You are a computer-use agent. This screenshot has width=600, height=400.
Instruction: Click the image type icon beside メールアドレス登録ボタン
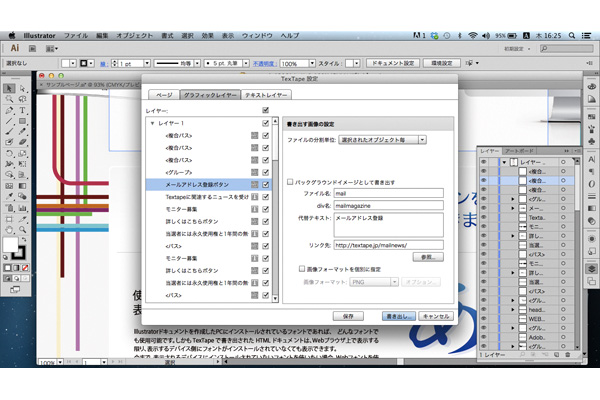[x=254, y=185]
